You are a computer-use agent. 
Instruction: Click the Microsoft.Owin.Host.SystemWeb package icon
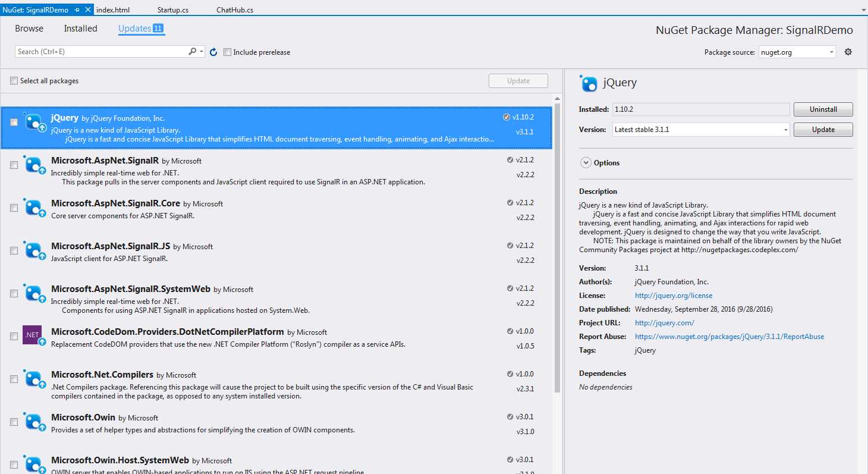coord(34,464)
